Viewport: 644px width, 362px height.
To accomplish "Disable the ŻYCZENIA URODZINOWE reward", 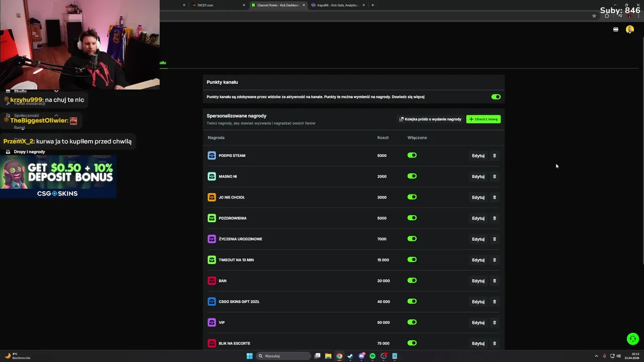I will coord(412,239).
